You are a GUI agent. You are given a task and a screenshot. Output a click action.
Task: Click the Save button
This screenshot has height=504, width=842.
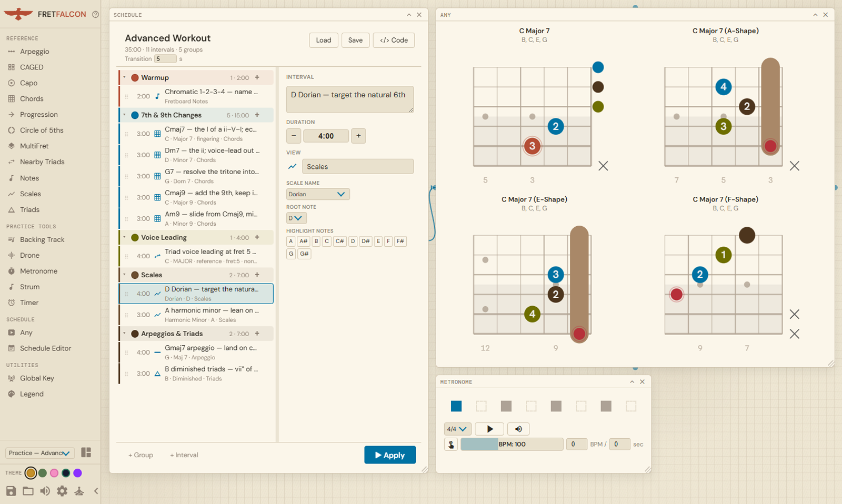click(x=355, y=40)
